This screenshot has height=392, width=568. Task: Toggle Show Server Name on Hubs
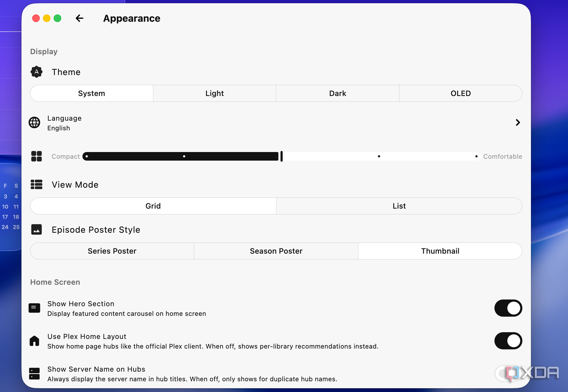point(508,373)
